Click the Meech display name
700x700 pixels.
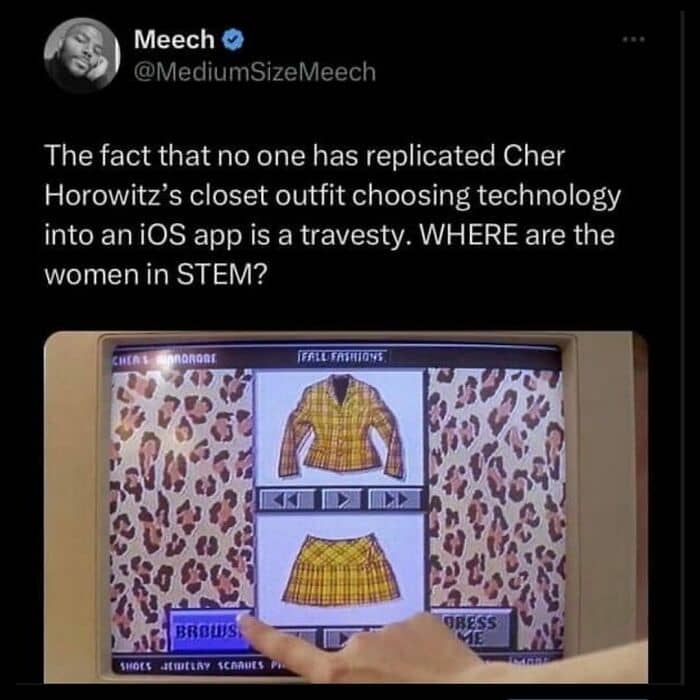pos(175,39)
